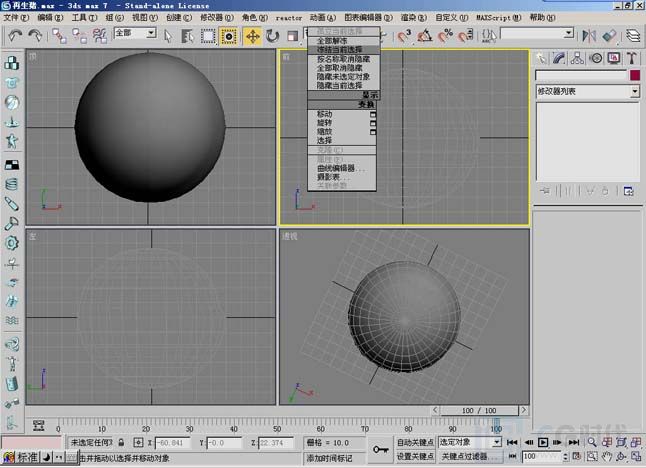
Task: Click the Play Animation button
Action: click(x=543, y=442)
